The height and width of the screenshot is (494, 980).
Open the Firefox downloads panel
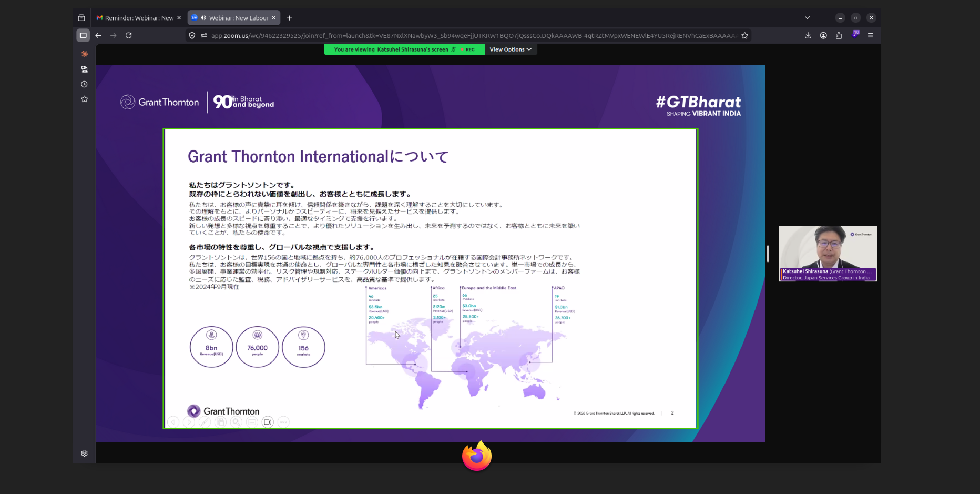point(808,35)
